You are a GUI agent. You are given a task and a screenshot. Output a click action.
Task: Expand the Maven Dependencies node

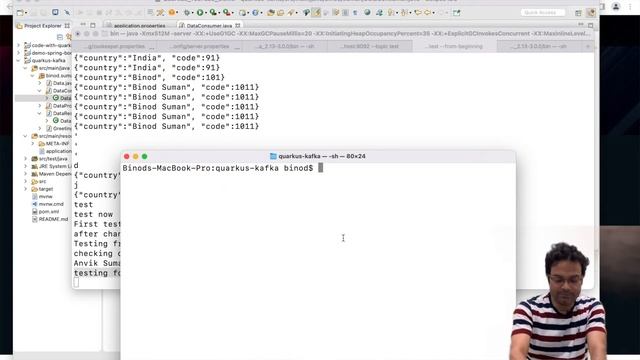coord(26,173)
